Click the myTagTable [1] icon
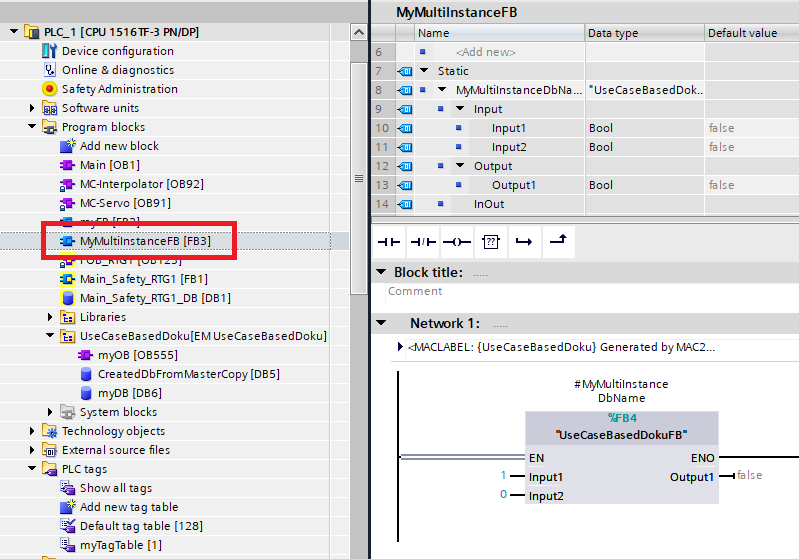This screenshot has width=799, height=559. (x=67, y=545)
